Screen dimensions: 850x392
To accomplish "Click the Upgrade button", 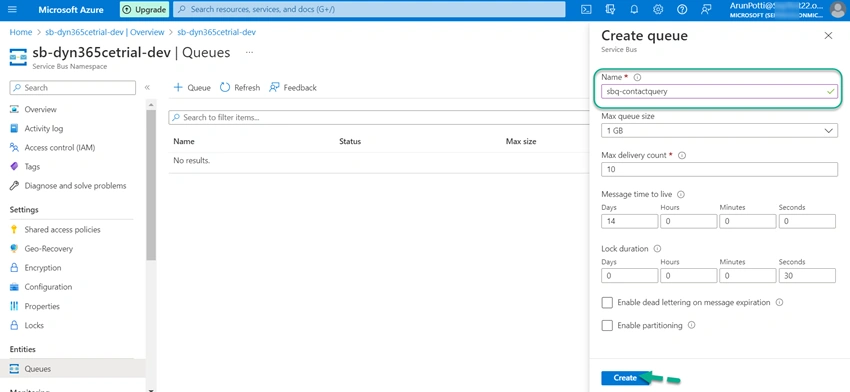I will (x=144, y=9).
